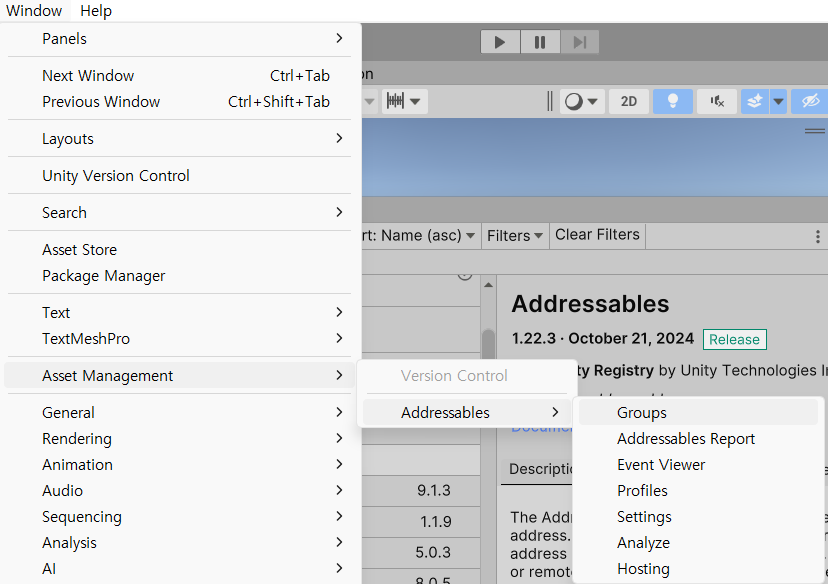Toggle hidden objects visibility eye icon
The image size is (828, 584).
pos(810,101)
